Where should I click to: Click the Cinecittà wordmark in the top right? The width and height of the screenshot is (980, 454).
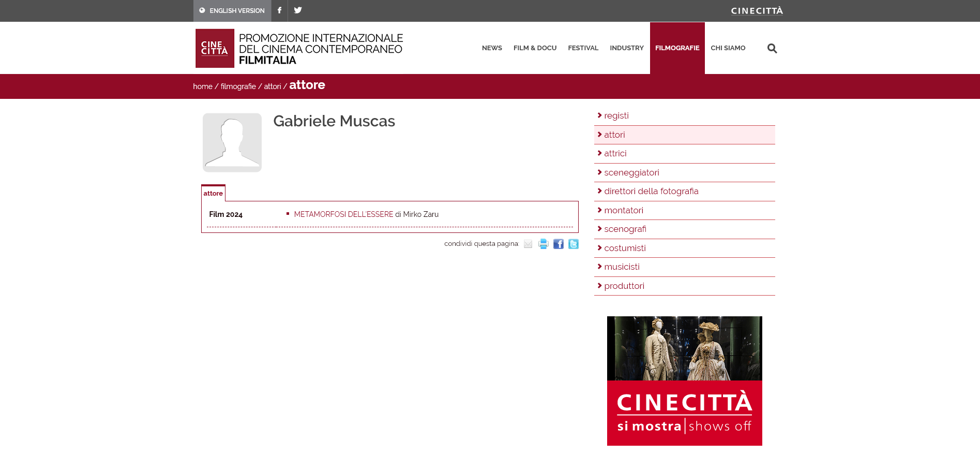coord(757,11)
